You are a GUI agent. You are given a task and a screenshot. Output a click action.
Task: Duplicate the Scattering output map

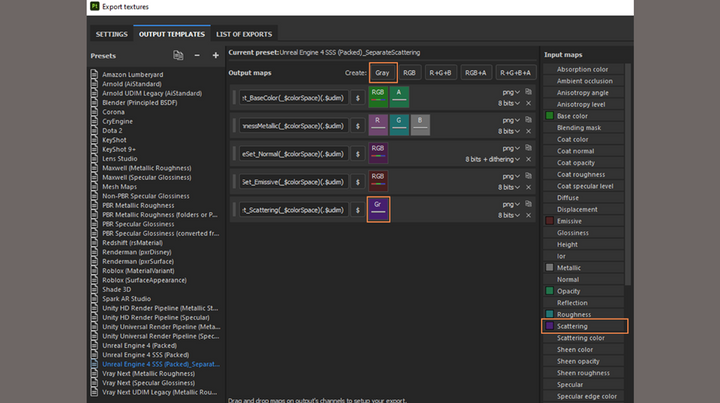point(529,204)
